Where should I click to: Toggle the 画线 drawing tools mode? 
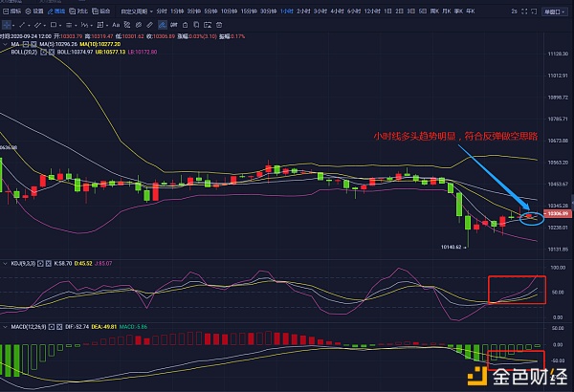56,11
